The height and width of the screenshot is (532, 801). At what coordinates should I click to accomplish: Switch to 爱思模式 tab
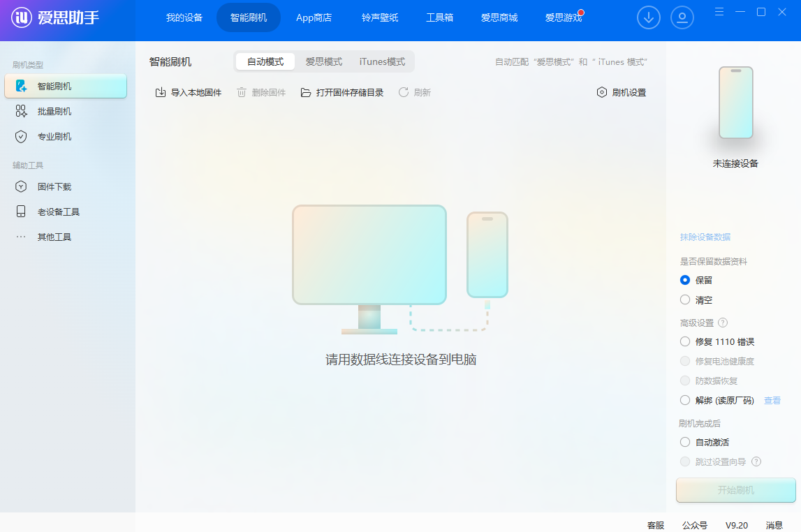[324, 61]
